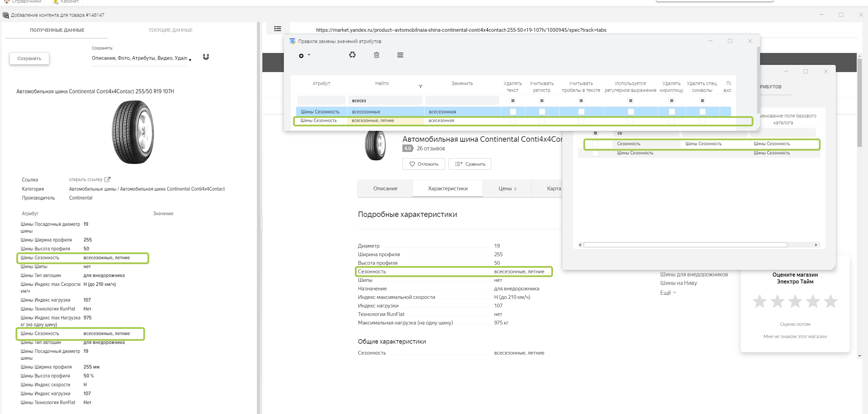Toggle Учитывать пробелы в тексте filter checkbox
This screenshot has width=868, height=414.
tap(581, 100)
